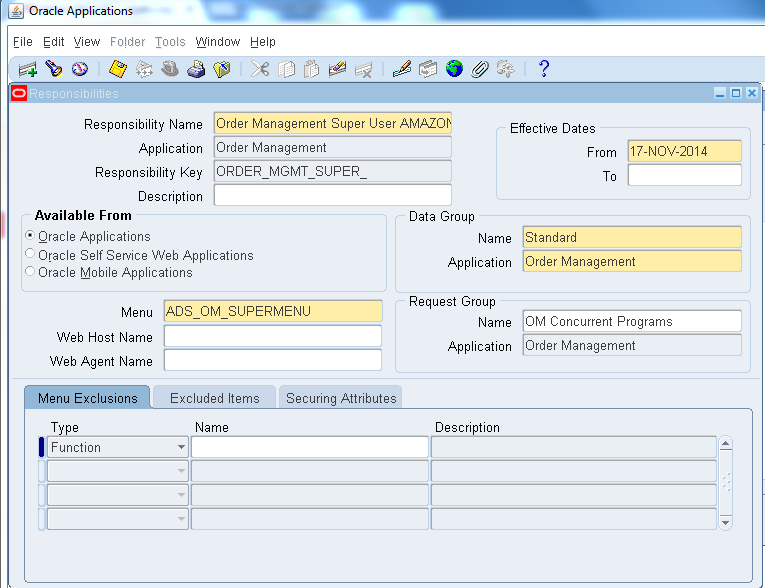Click the Find flashlight icon
The height and width of the screenshot is (588, 765).
pos(54,69)
